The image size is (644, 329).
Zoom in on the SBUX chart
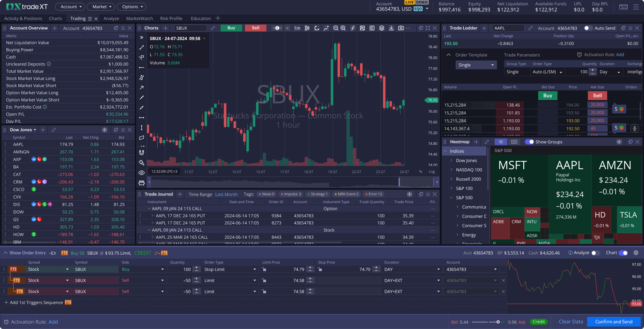tap(343, 28)
